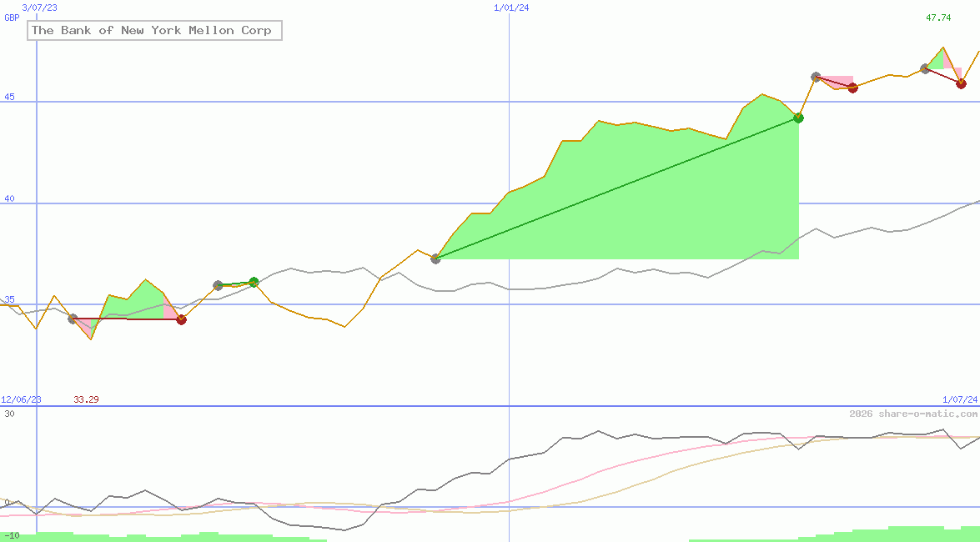The width and height of the screenshot is (980, 542).
Task: Click the gray entry marker above 45 line
Action: [816, 77]
